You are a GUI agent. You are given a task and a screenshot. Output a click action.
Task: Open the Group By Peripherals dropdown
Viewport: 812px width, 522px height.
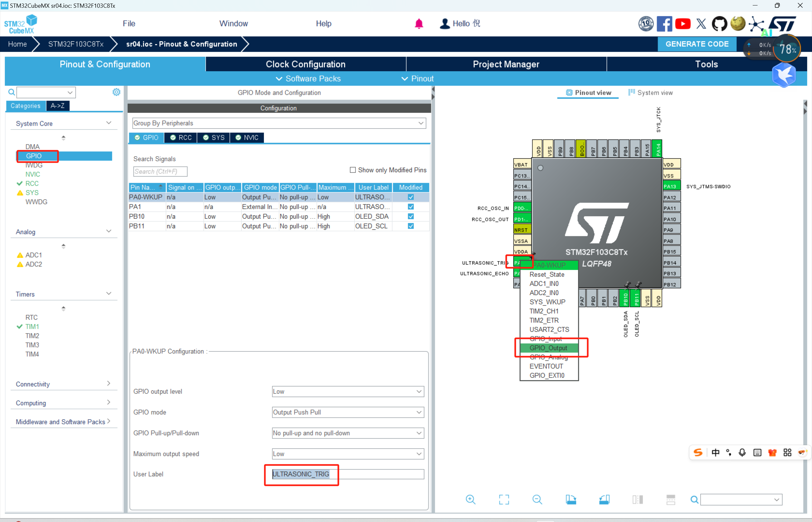point(279,123)
